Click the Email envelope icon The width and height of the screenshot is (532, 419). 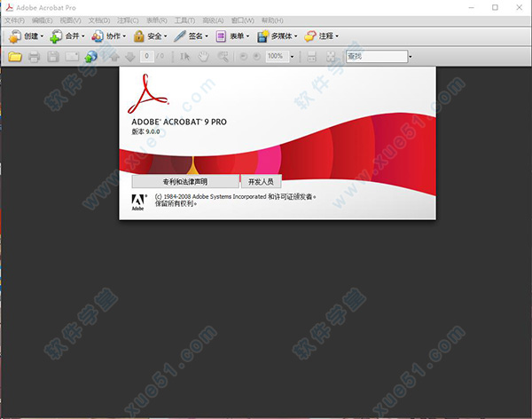pyautogui.click(x=72, y=57)
